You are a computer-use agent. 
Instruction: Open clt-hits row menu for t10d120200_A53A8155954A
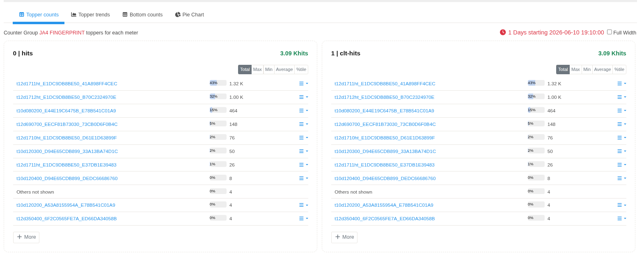point(621,205)
